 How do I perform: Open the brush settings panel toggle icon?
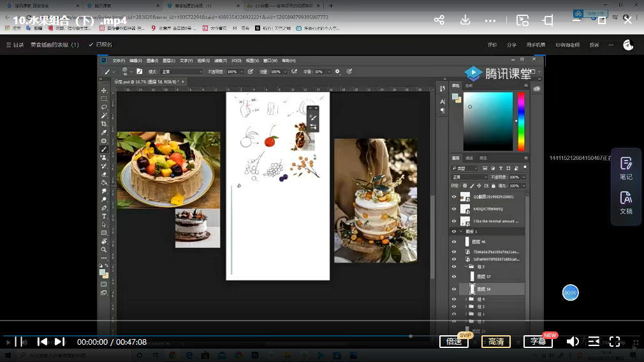(x=139, y=71)
